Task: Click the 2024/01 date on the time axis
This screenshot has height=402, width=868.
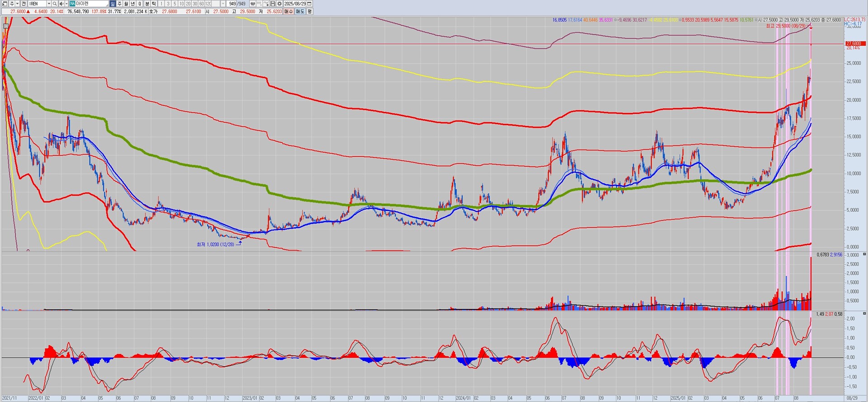Action: (x=463, y=398)
